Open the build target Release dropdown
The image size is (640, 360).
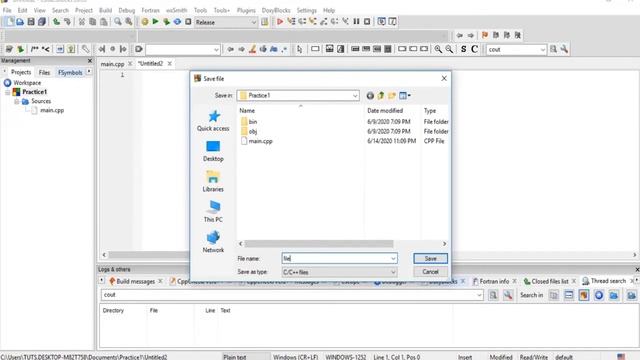click(x=253, y=22)
